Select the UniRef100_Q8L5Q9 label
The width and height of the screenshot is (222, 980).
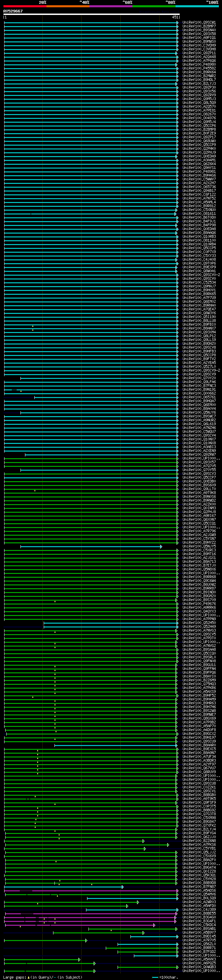[199, 103]
